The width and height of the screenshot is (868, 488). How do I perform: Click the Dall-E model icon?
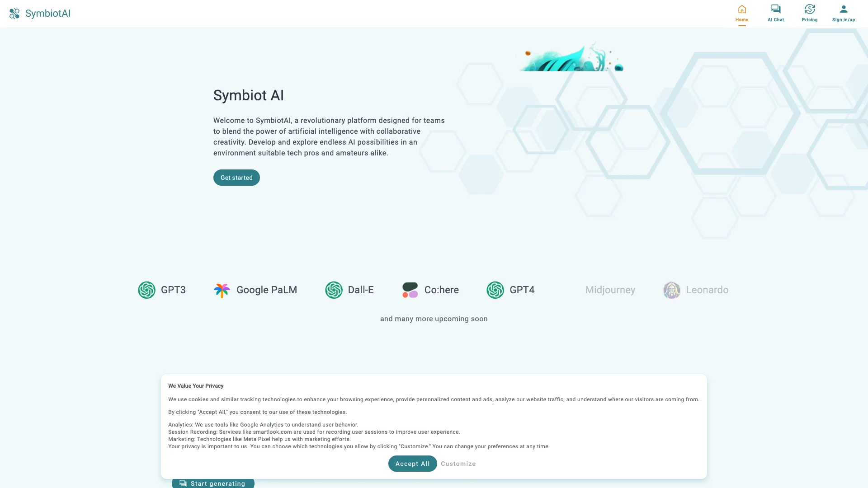pos(334,290)
